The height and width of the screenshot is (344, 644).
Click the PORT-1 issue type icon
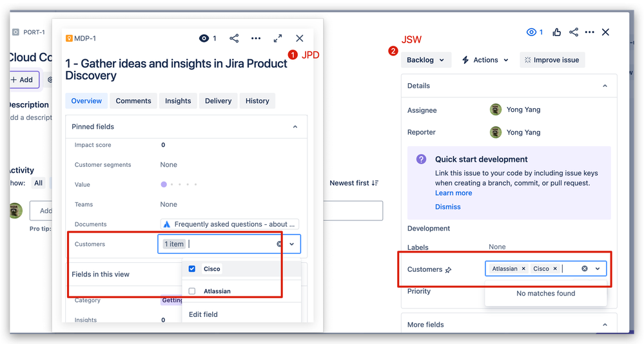[15, 32]
